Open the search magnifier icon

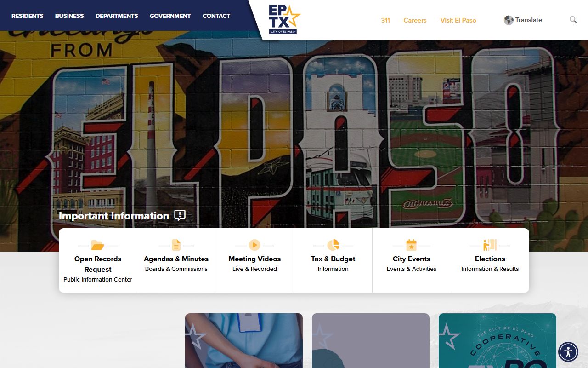[573, 20]
